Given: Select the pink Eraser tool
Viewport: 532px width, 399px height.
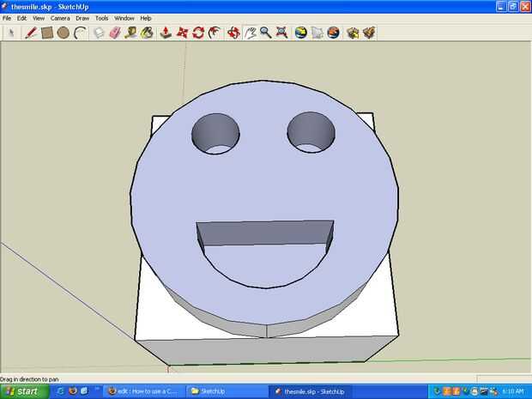Looking at the screenshot, I should pos(115,33).
